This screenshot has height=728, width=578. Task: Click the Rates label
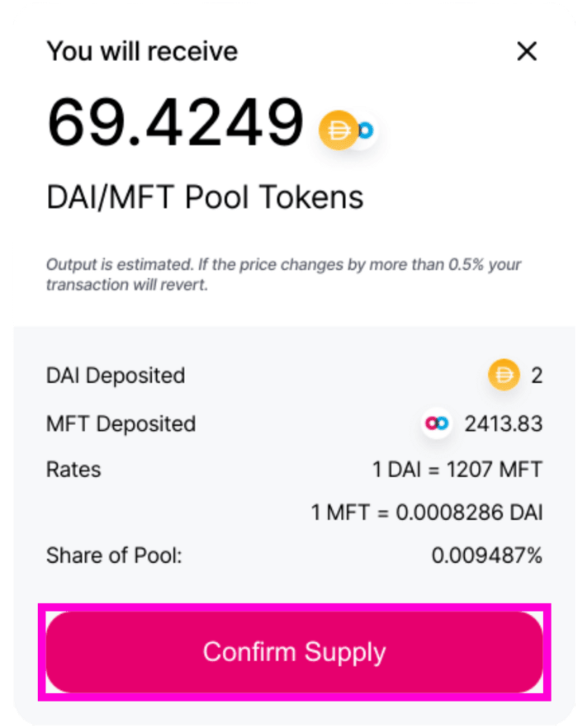(x=73, y=470)
